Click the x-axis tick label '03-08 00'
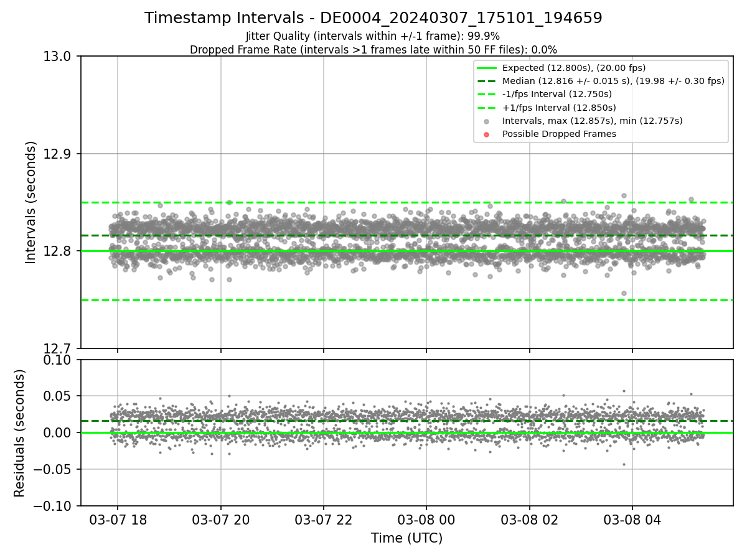 (x=426, y=520)
